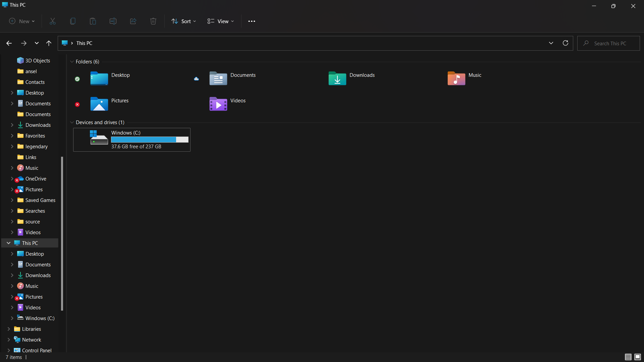Click This PC breadcrumb in address bar
Screen dimensions: 644x362
click(84, 43)
